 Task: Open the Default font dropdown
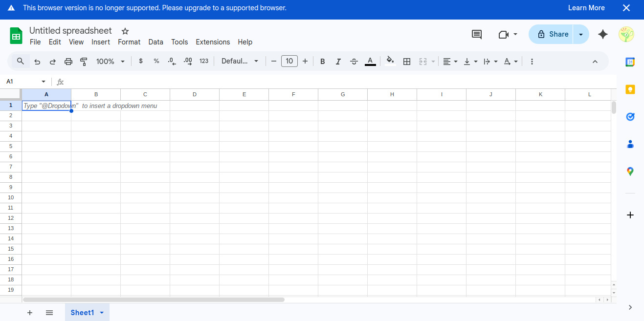click(240, 62)
